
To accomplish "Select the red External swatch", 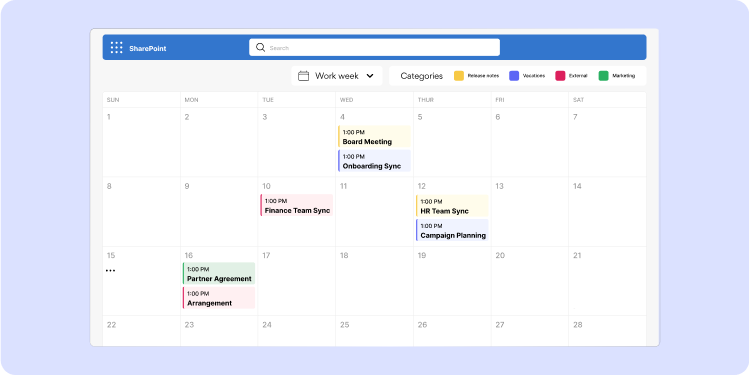I will (x=560, y=76).
